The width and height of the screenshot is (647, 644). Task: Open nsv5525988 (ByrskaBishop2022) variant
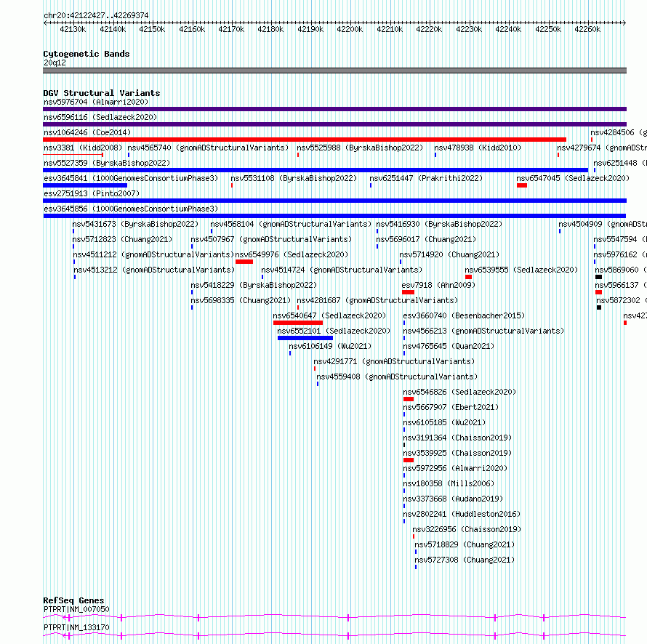coord(360,148)
